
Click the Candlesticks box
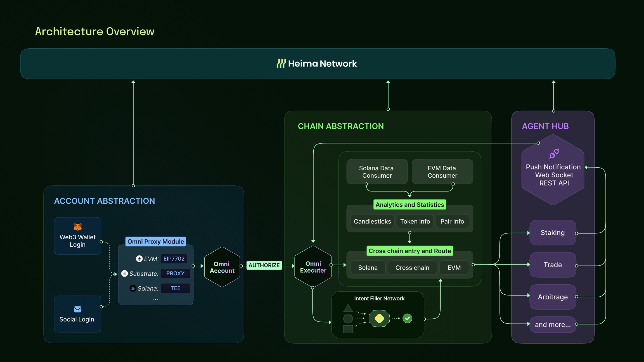(372, 222)
